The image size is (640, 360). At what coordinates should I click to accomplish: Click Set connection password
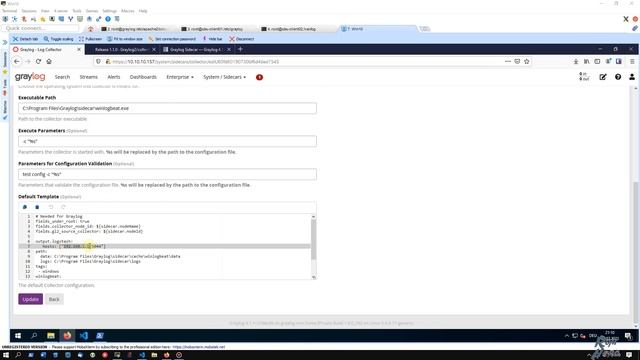172,39
